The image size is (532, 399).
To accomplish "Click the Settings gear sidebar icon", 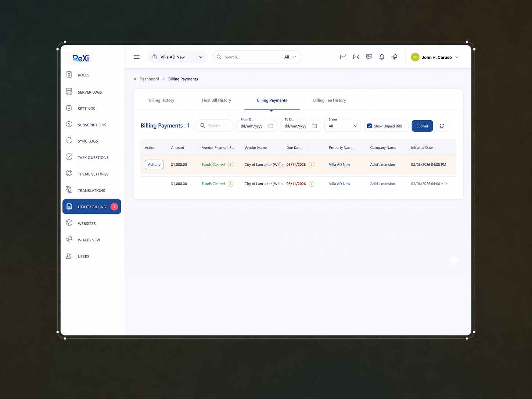I will click(69, 108).
